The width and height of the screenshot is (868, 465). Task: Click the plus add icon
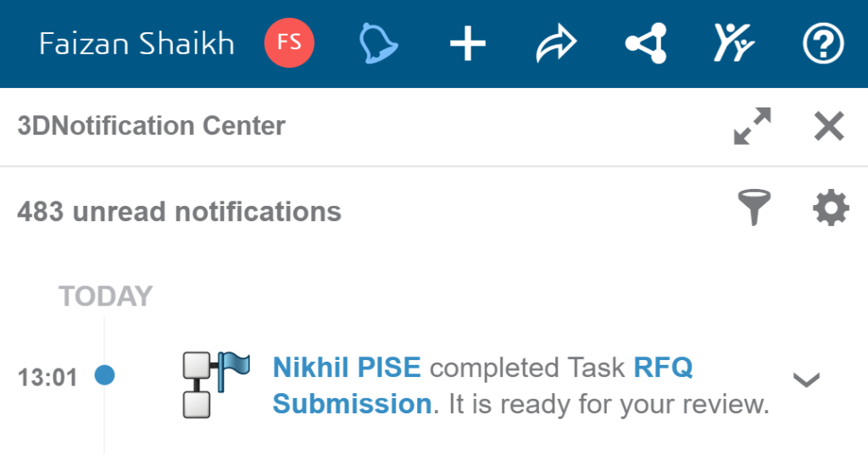468,43
